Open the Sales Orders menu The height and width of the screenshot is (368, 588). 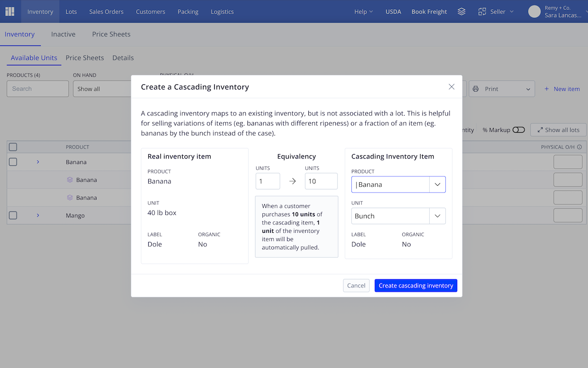tap(106, 12)
